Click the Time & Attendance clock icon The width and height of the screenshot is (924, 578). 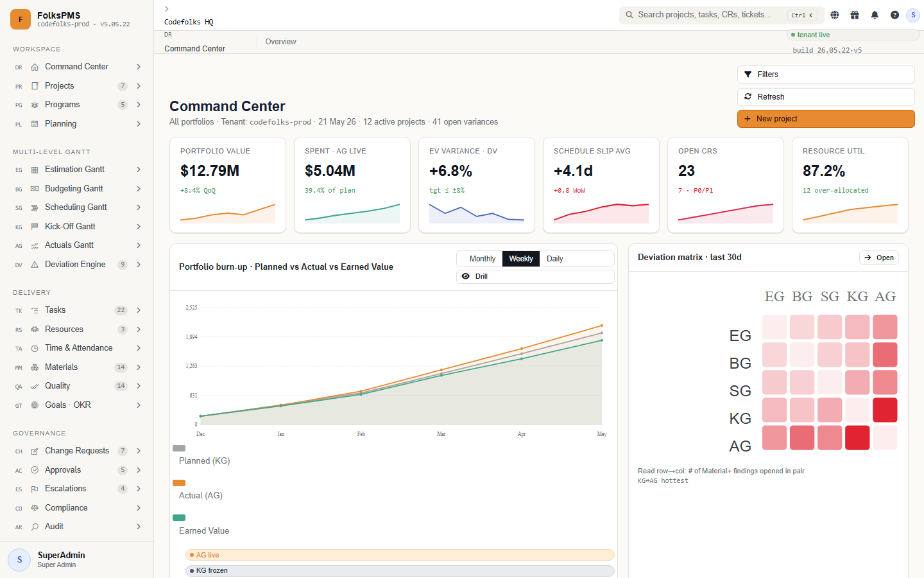(x=35, y=348)
